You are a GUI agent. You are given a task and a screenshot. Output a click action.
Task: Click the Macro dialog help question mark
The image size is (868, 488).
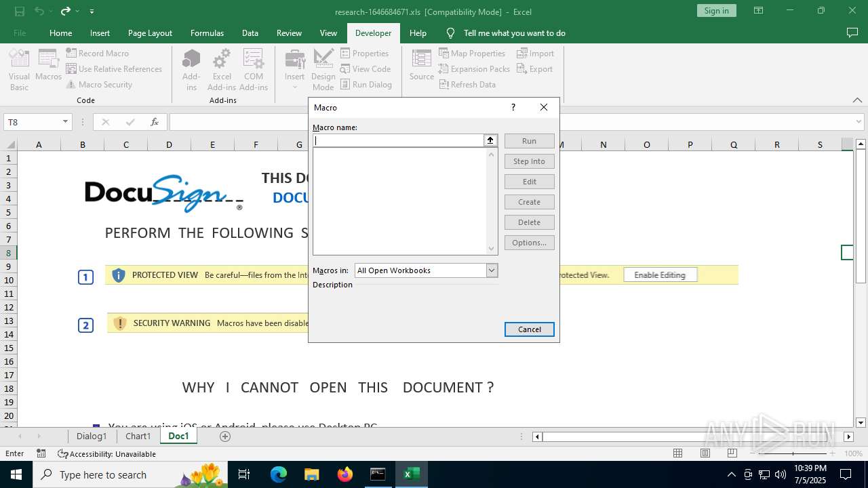513,107
